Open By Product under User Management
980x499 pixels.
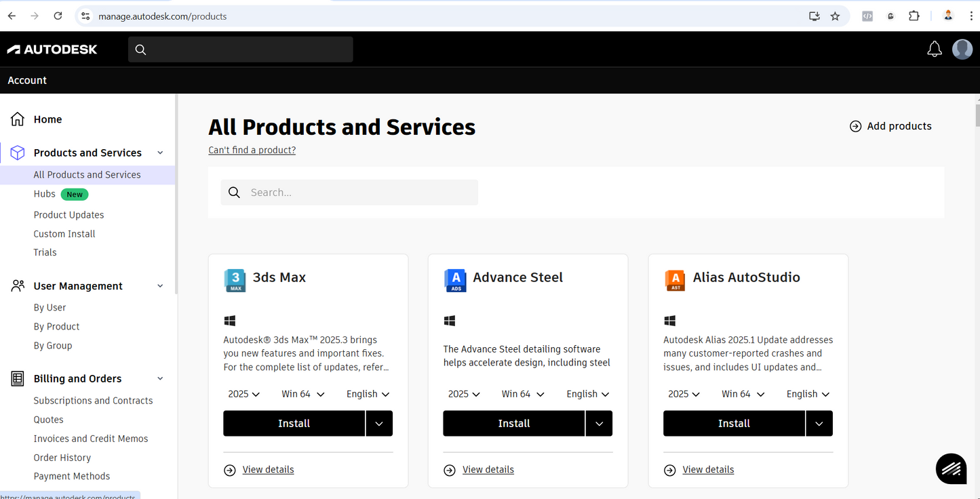click(57, 327)
